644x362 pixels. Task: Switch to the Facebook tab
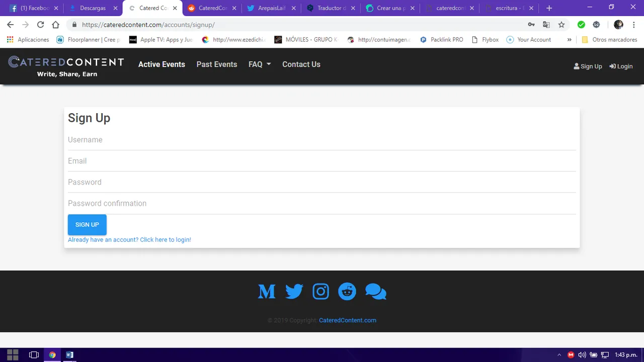33,8
